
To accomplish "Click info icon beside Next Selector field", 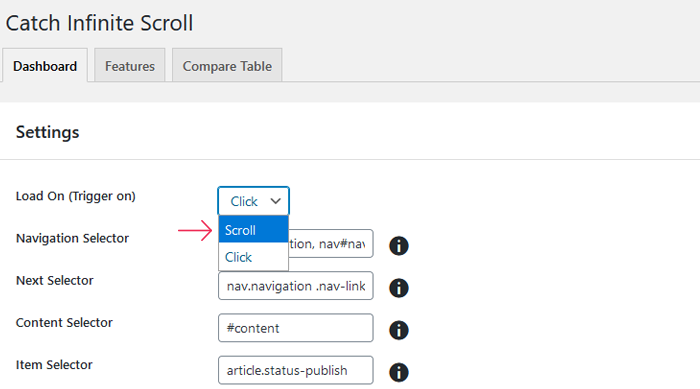I will click(x=399, y=288).
